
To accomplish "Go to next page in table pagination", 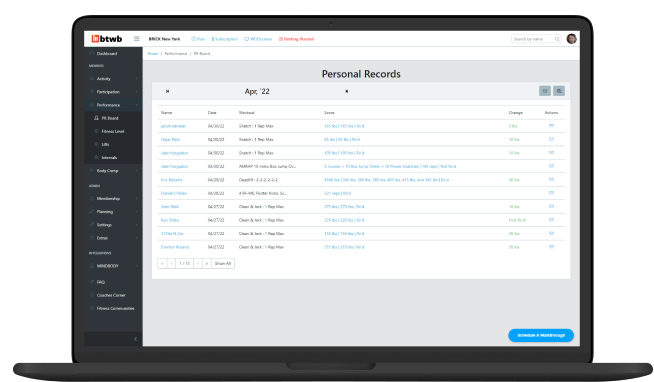I will pos(198,264).
